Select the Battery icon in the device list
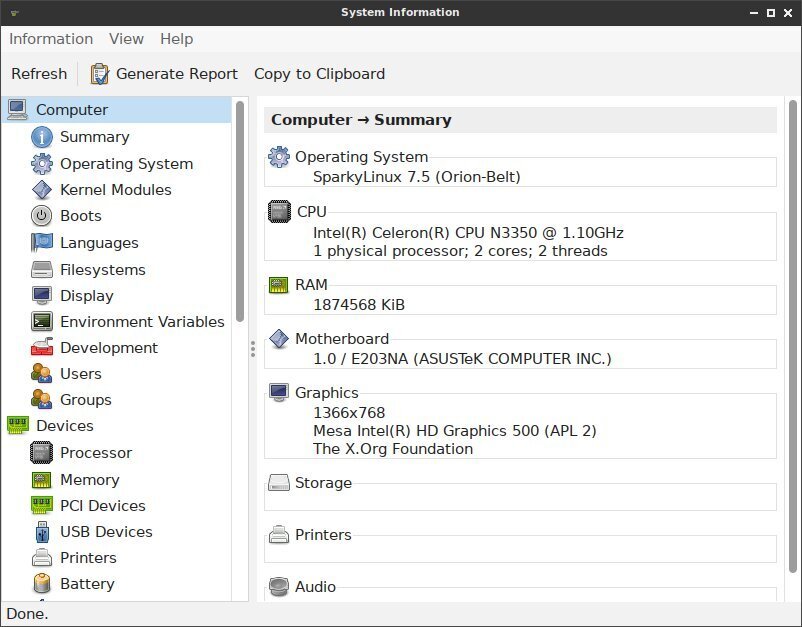 tap(39, 584)
